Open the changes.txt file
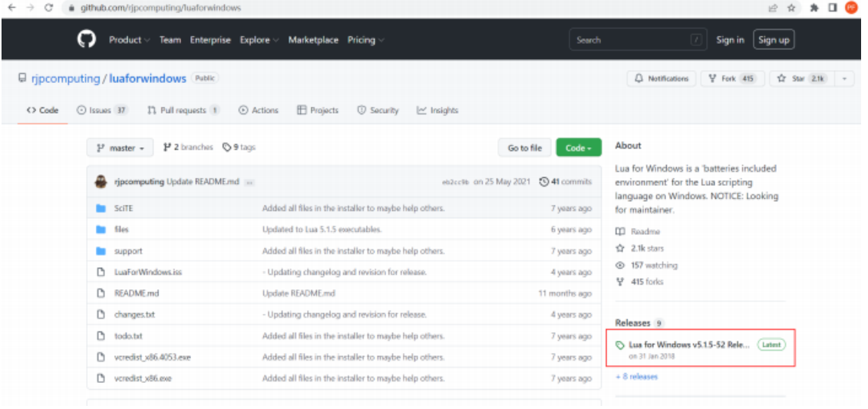The width and height of the screenshot is (868, 409). pyautogui.click(x=134, y=315)
